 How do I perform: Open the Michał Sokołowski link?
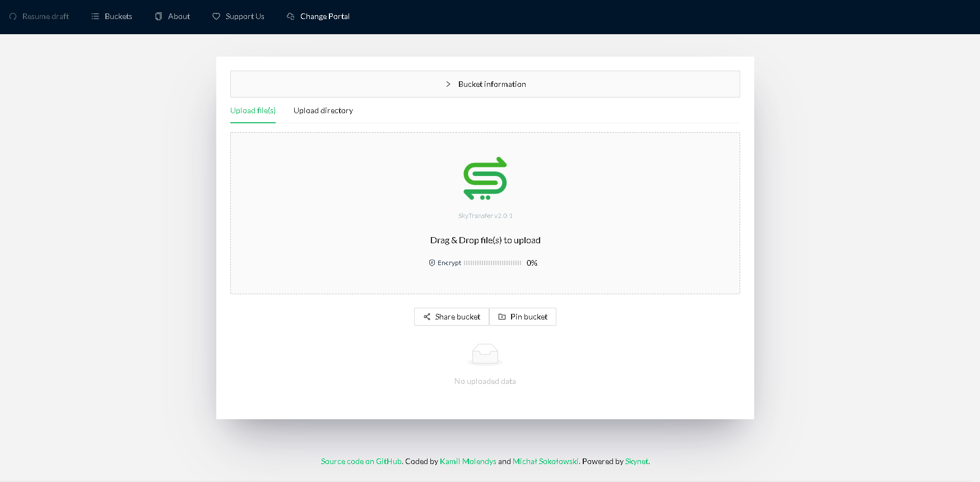pyautogui.click(x=545, y=461)
